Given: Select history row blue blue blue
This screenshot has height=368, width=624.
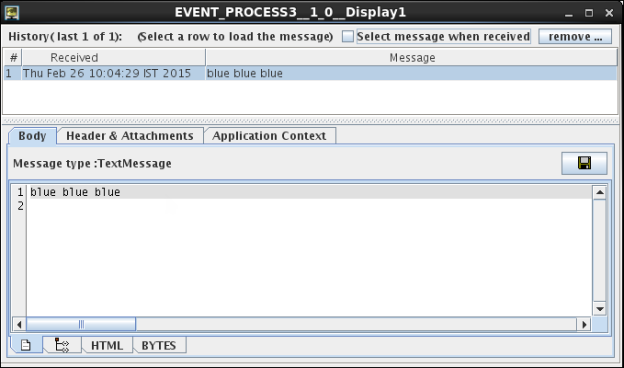Looking at the screenshot, I should tap(310, 73).
